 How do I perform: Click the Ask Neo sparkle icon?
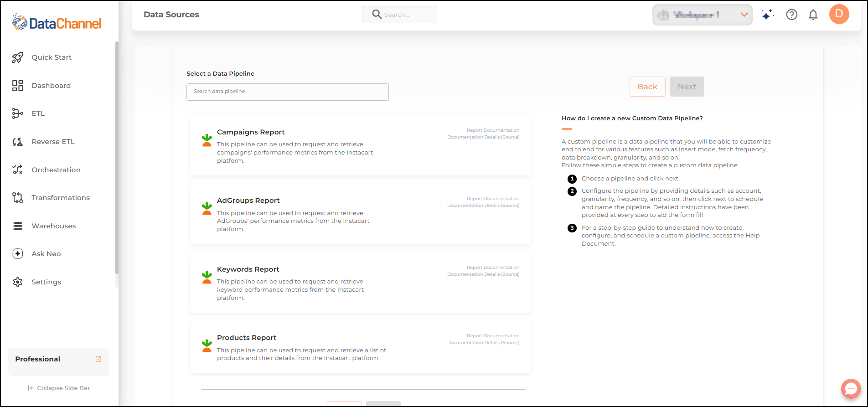pyautogui.click(x=18, y=254)
